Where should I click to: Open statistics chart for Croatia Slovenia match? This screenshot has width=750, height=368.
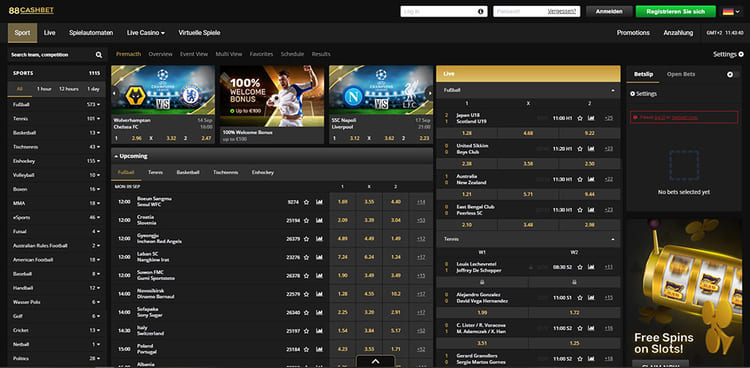click(x=319, y=220)
